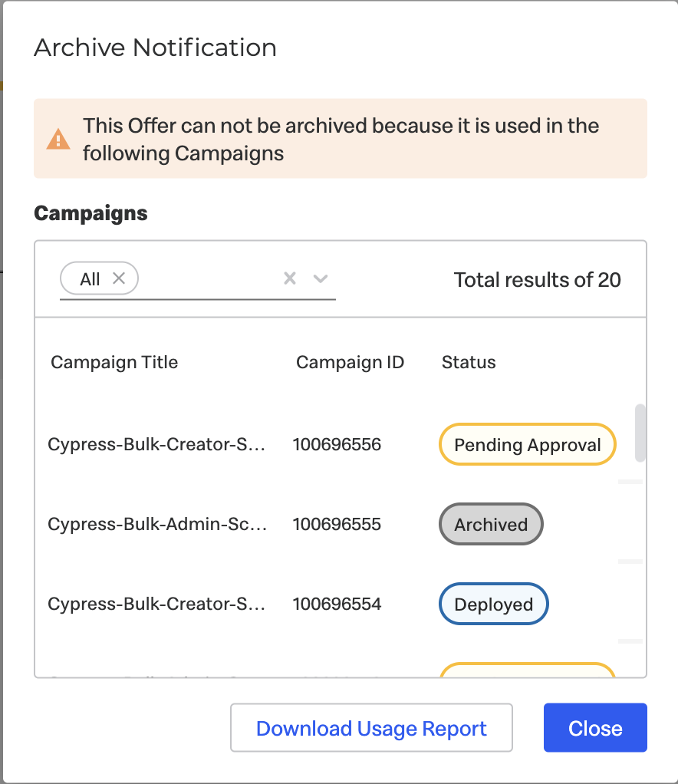678x784 pixels.
Task: Select the Deployed status badge
Action: (x=494, y=604)
